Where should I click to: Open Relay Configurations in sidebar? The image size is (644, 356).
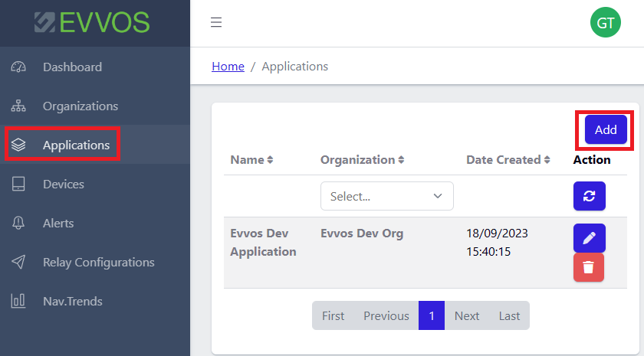point(95,262)
